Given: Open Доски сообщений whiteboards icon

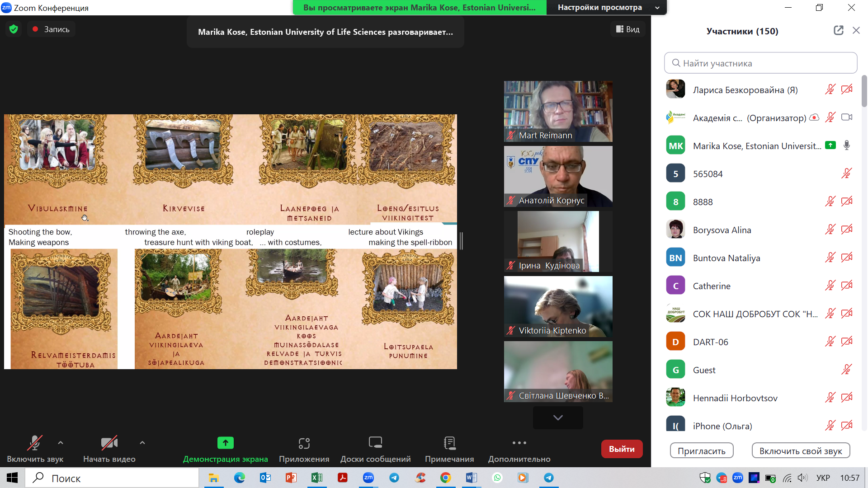Looking at the screenshot, I should (375, 443).
